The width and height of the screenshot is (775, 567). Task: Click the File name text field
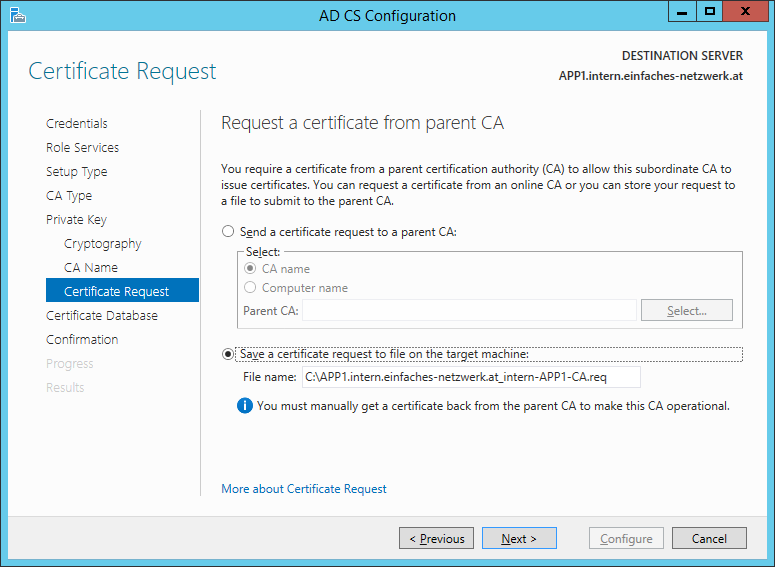click(x=470, y=378)
